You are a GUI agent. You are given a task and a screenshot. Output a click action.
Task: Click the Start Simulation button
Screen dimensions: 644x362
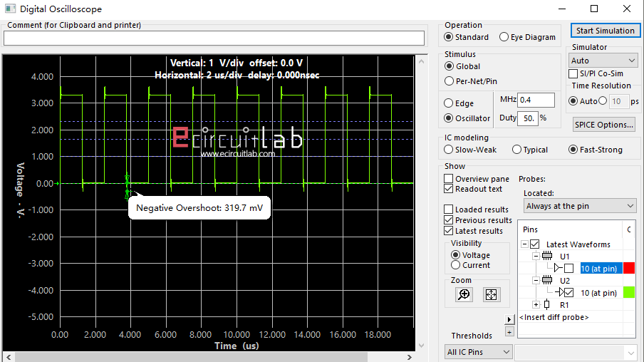(x=605, y=31)
